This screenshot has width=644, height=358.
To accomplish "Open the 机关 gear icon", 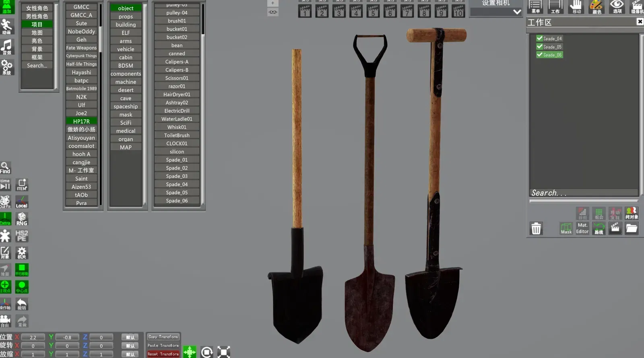I will click(x=22, y=253).
